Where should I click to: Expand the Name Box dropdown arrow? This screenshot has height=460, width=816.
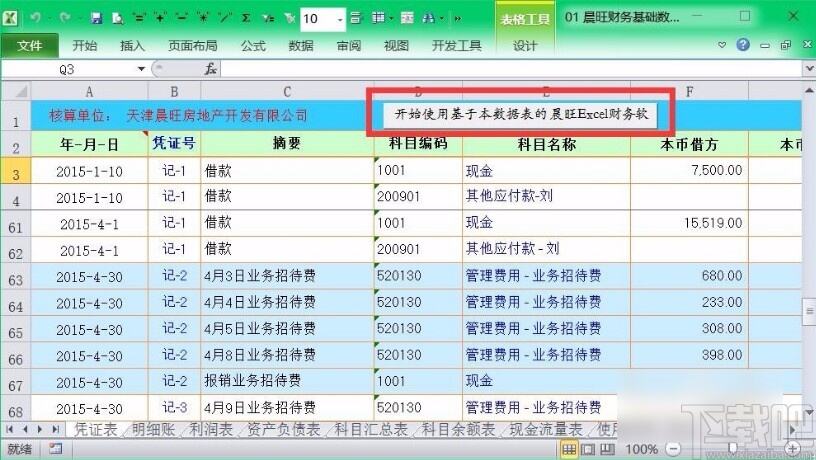coord(141,69)
